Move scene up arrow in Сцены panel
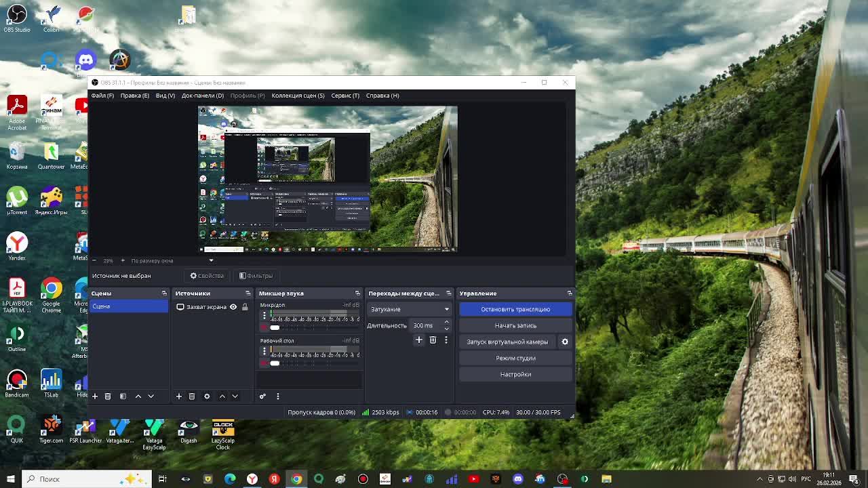Viewport: 868px width, 488px height. [x=138, y=396]
